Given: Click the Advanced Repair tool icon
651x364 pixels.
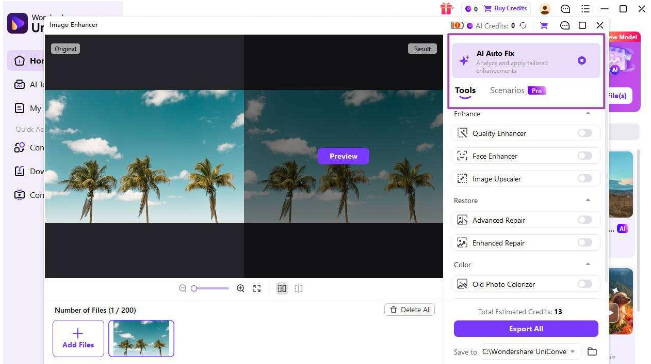Looking at the screenshot, I should point(462,220).
